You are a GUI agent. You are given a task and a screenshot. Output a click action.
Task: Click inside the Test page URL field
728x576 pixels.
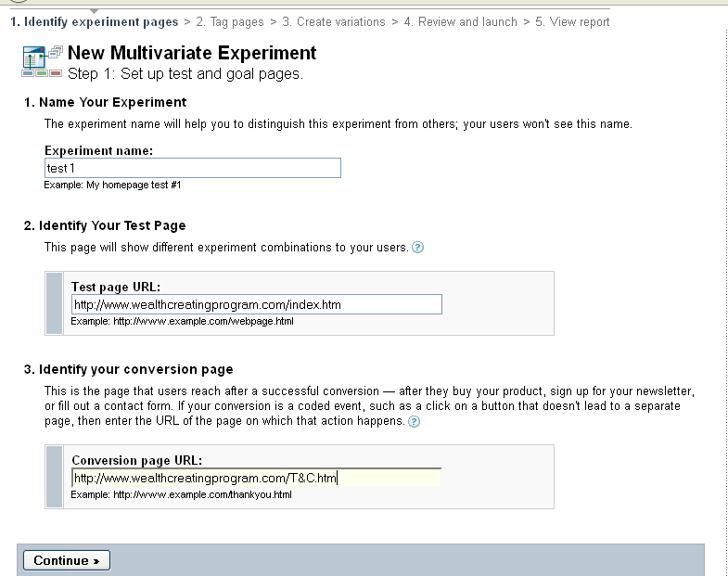click(x=256, y=304)
